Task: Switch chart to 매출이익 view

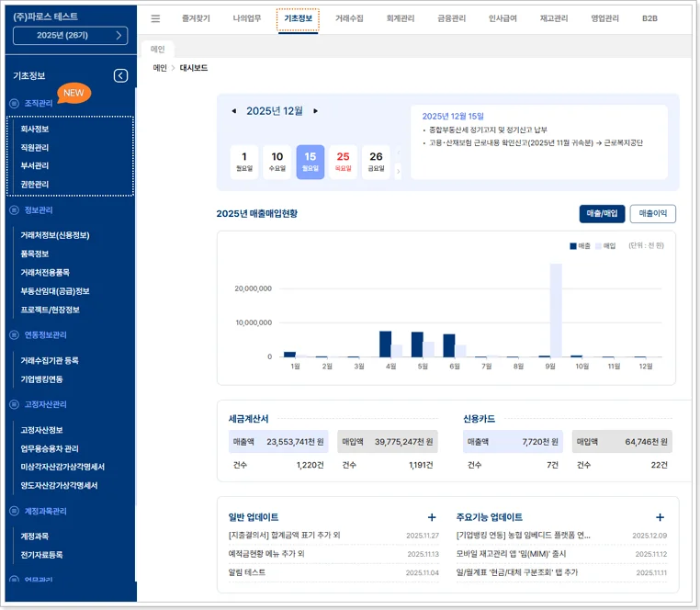Action: pyautogui.click(x=653, y=213)
